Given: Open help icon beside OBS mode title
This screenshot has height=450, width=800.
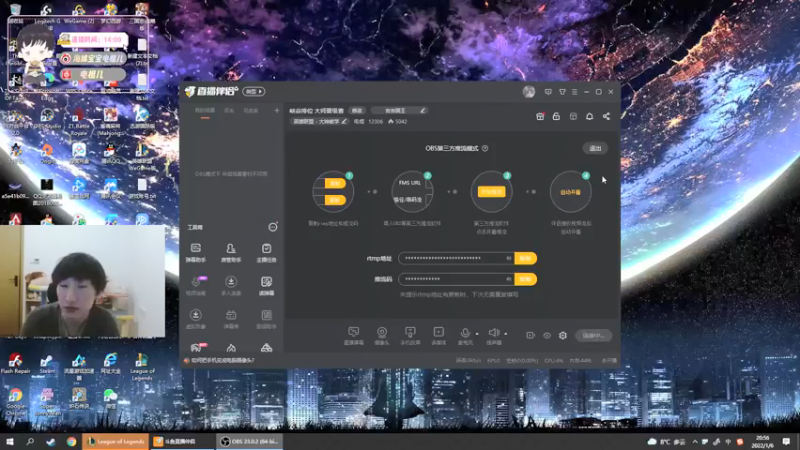Looking at the screenshot, I should click(x=485, y=148).
